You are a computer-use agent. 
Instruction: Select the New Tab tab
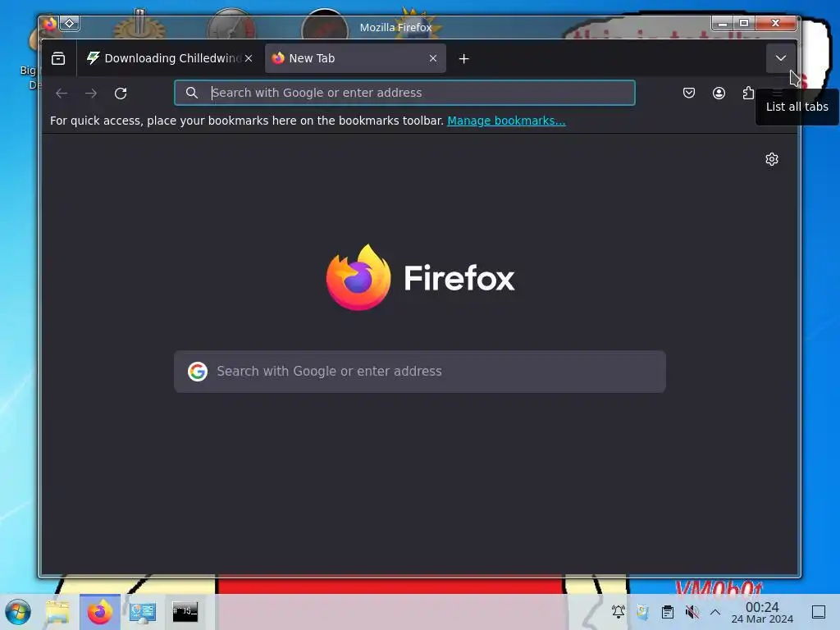(x=355, y=58)
